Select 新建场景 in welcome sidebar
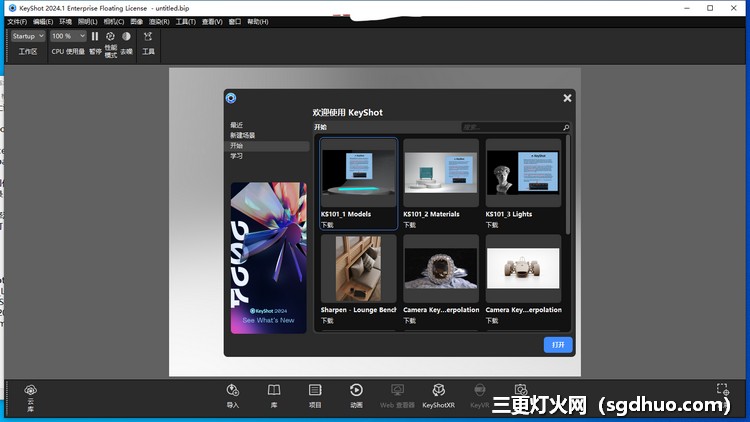Image resolution: width=750 pixels, height=422 pixels. (243, 135)
